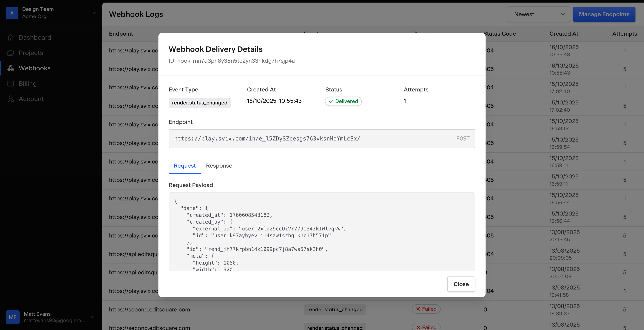The width and height of the screenshot is (644, 330).
Task: Expand the Design Team org switcher chevron
Action: [95, 13]
